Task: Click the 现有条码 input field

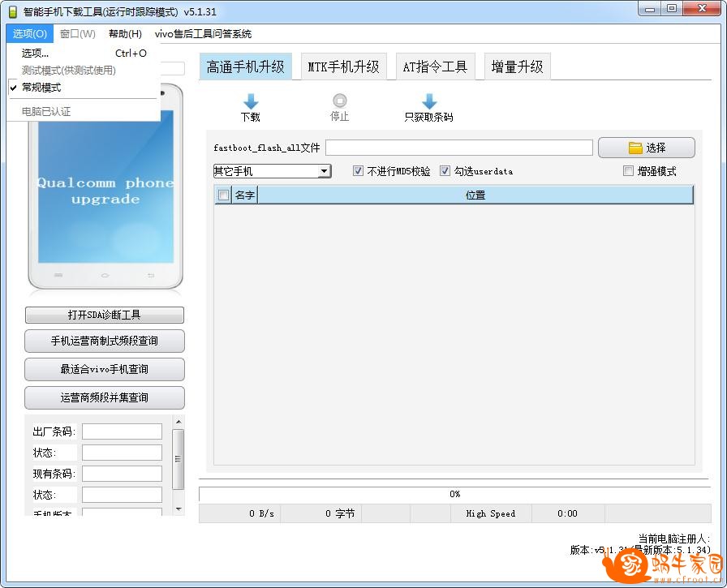Action: 122,474
